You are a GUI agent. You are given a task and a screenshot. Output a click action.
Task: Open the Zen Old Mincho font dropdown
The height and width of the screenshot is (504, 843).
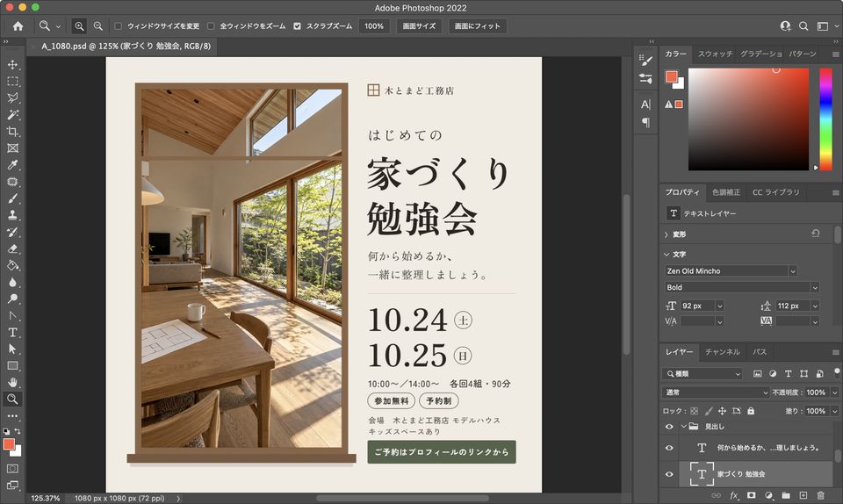click(792, 270)
